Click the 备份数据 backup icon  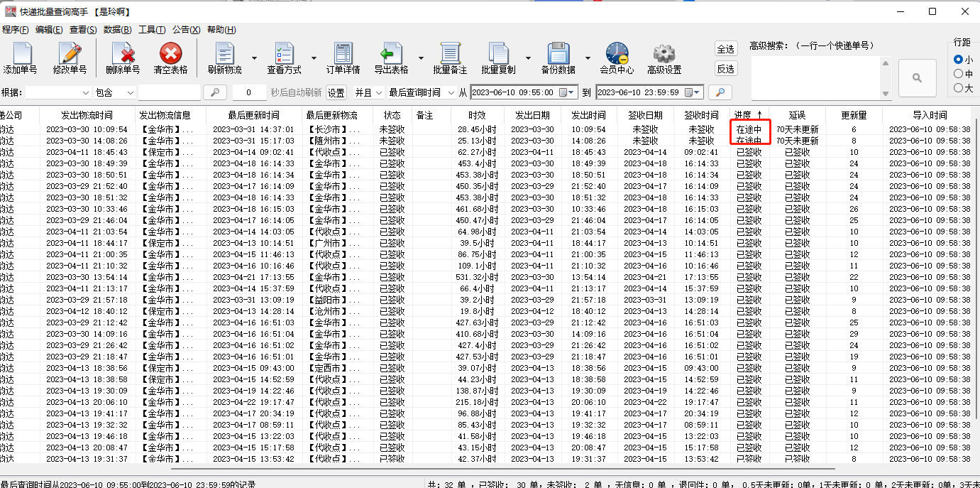click(558, 57)
